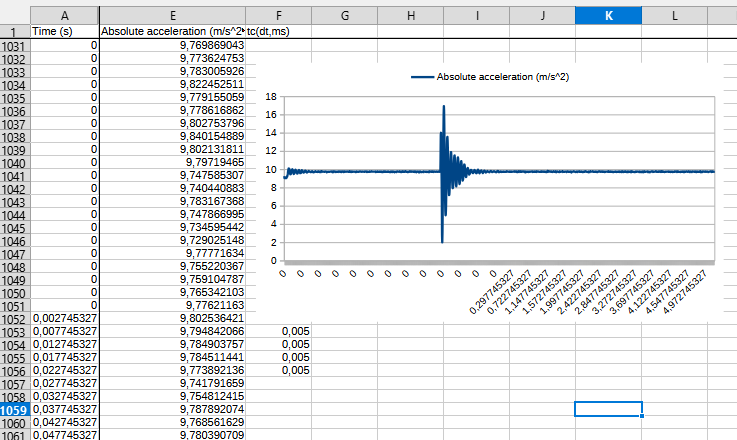Select cell containing 9,769869043

pos(172,46)
